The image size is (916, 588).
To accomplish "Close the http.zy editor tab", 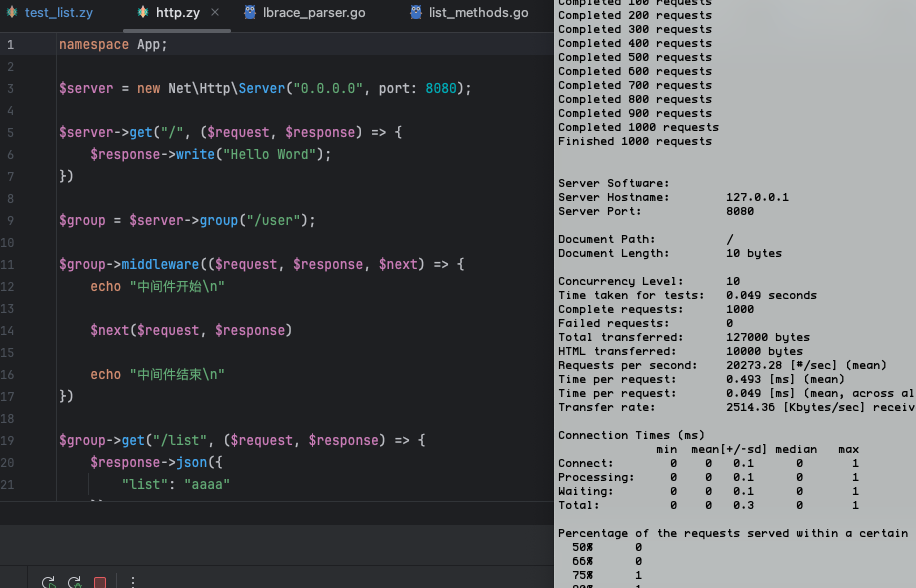I will (x=214, y=13).
